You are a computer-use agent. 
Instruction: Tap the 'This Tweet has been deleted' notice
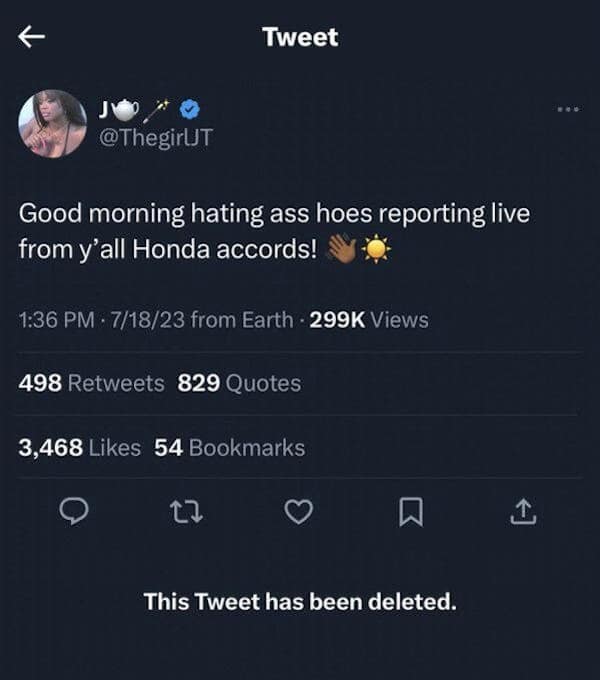300,601
